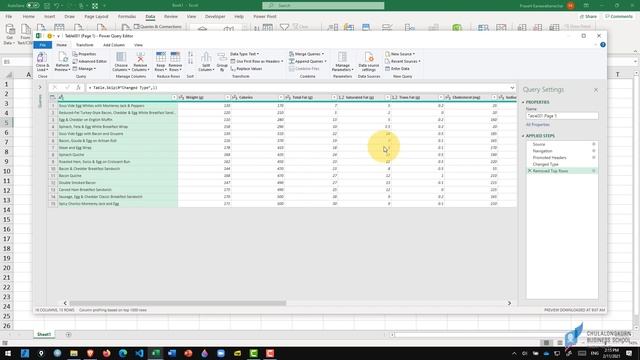Click the table menu icon in grid corner

pos(52,97)
